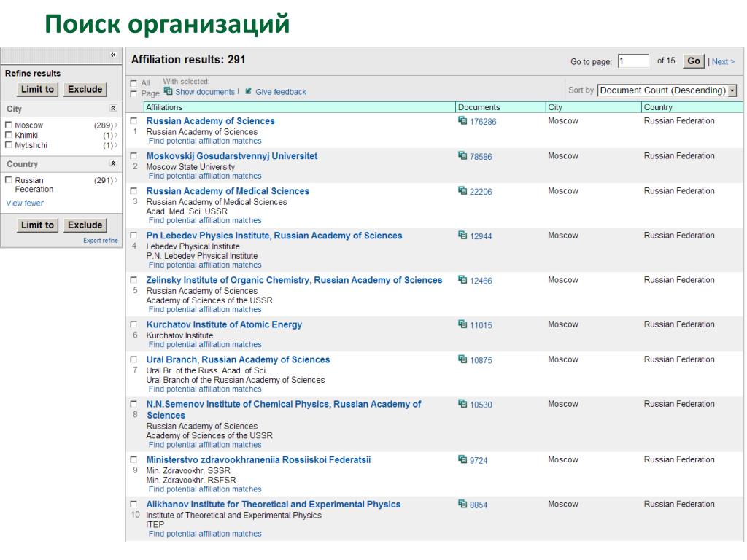The image size is (747, 560).
Task: Expand the arrow next to Khimki (1)
Action: coord(116,135)
